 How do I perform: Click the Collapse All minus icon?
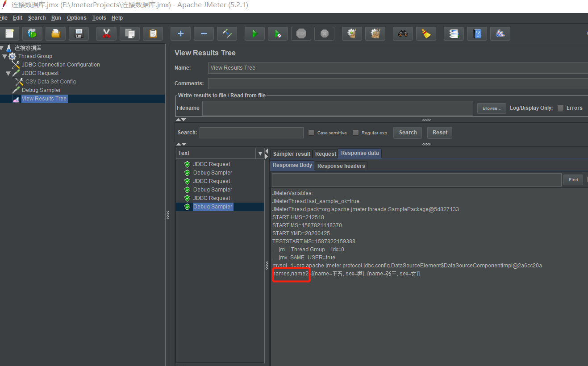[x=204, y=33]
